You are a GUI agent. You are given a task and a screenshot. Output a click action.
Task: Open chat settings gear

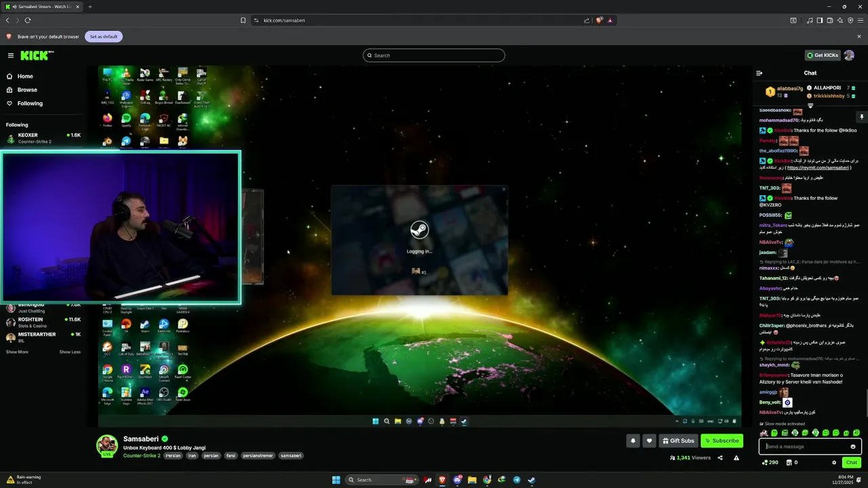click(834, 463)
